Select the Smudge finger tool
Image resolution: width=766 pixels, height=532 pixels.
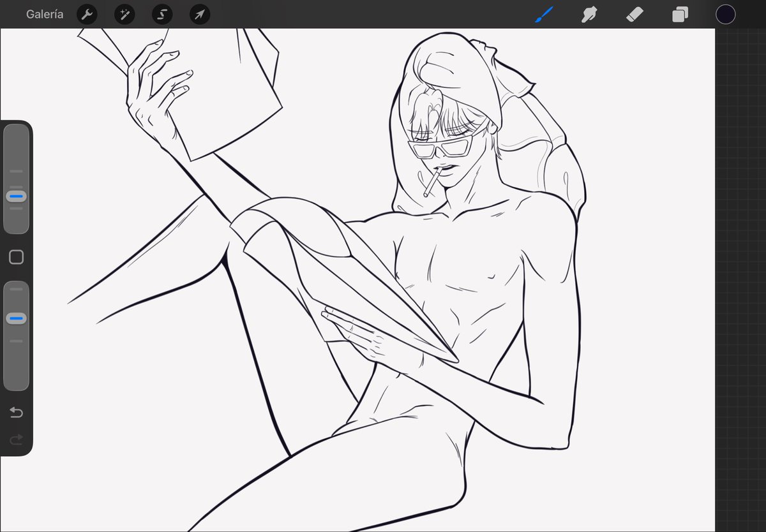pos(589,15)
